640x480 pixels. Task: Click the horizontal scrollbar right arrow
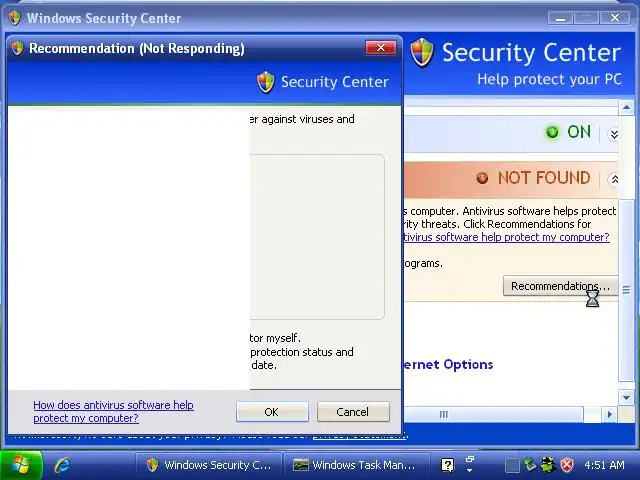coord(610,415)
